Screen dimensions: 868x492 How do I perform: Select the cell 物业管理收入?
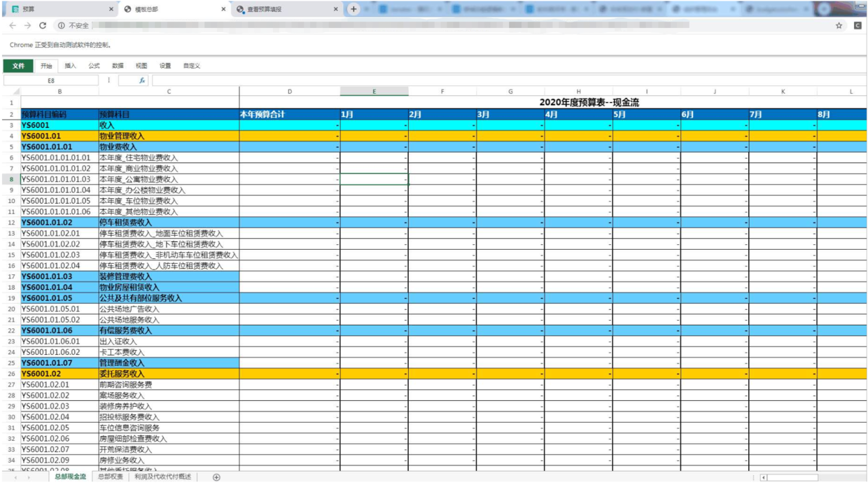coord(169,136)
